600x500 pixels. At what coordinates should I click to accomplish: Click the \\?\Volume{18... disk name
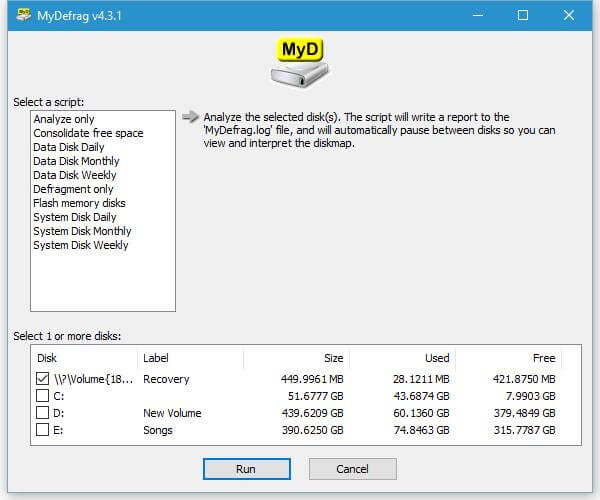click(x=94, y=379)
